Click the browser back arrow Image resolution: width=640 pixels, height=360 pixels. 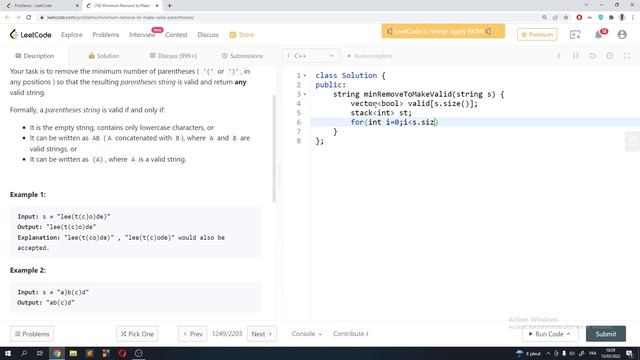[7, 17]
